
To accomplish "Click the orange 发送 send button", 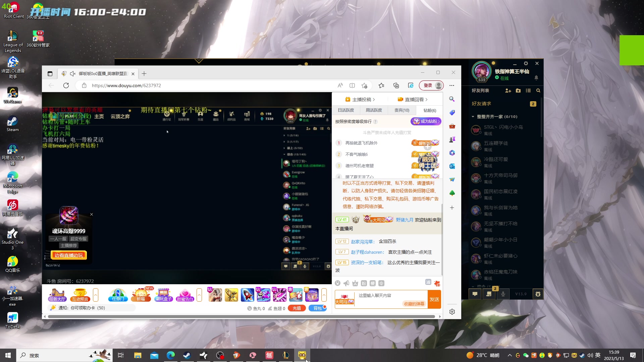I will click(434, 299).
